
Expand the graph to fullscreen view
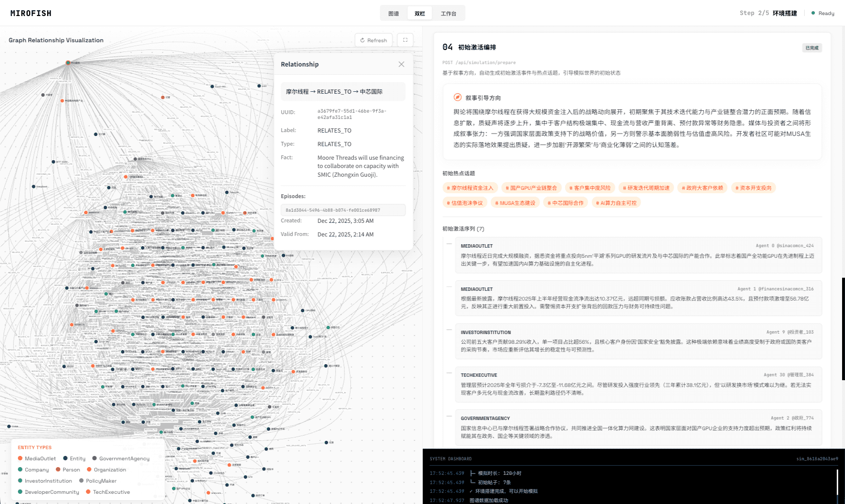405,40
